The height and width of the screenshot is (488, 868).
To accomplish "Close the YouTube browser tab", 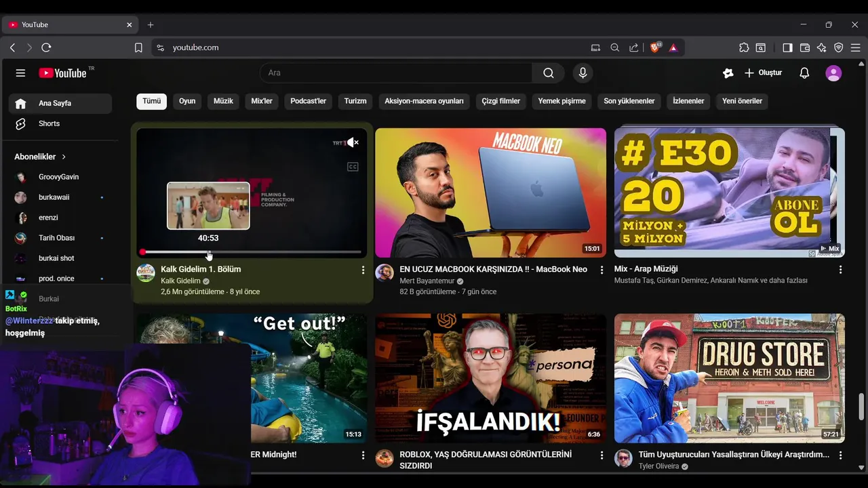I will point(130,24).
